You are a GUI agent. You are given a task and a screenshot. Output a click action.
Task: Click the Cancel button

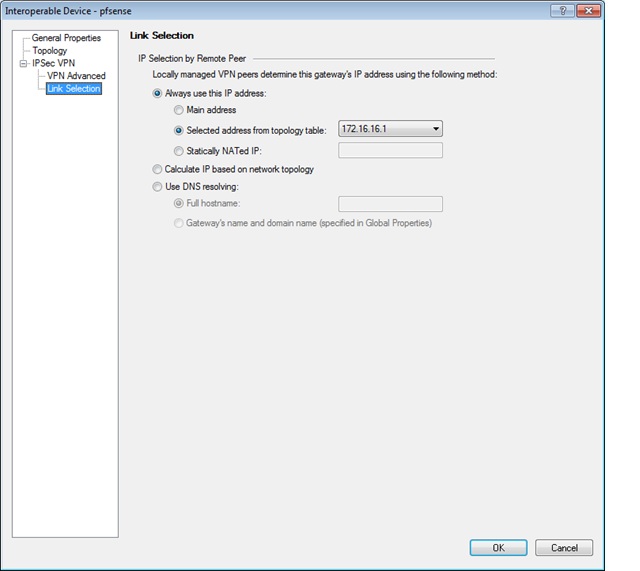click(x=564, y=547)
